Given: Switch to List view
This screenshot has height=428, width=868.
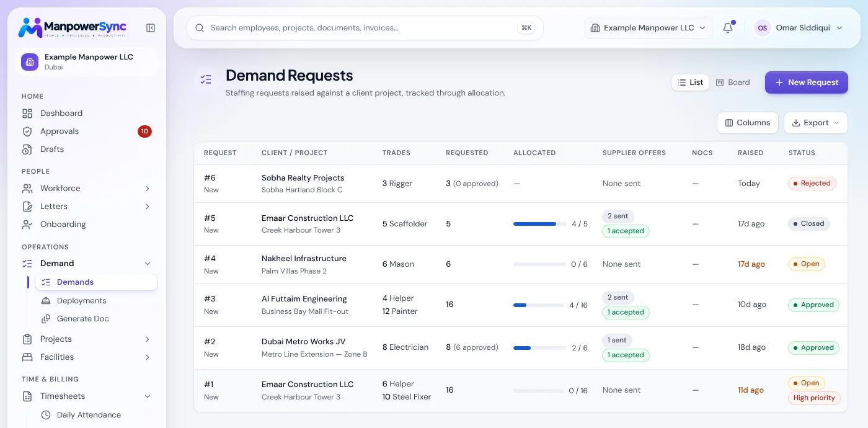Looking at the screenshot, I should (x=690, y=82).
